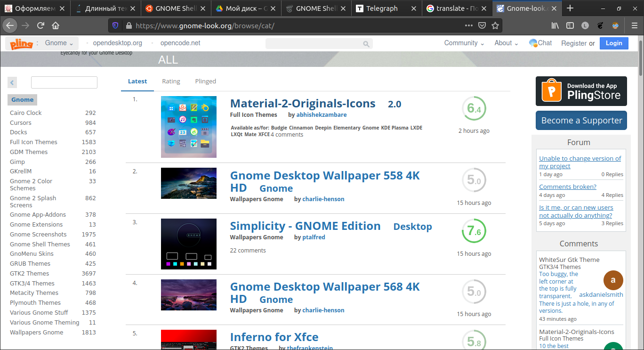Open Gnome Desktop Wallpaper 568 thumbnail
644x350 pixels.
click(189, 294)
